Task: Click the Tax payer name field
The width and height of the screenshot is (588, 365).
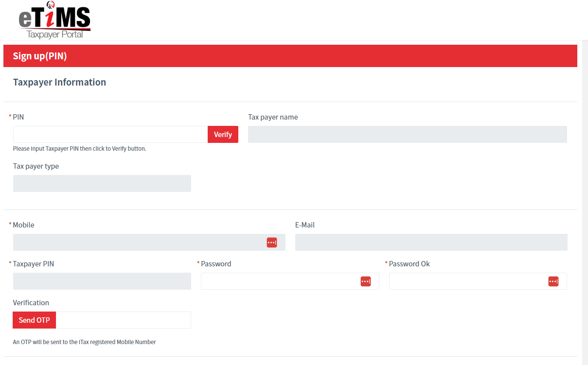Action: click(x=408, y=135)
